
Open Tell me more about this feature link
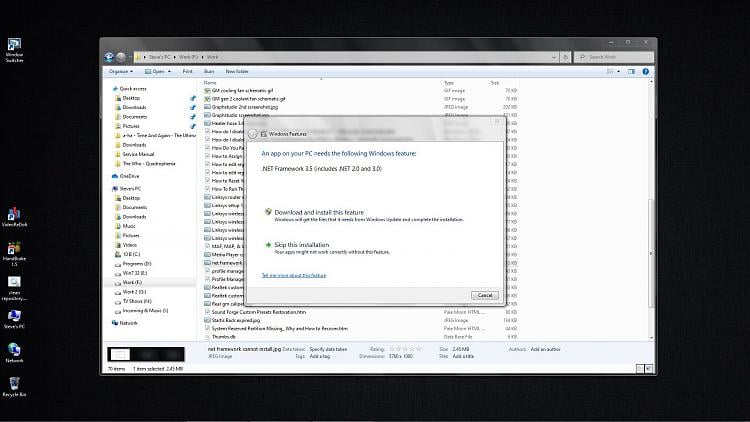[x=294, y=276]
